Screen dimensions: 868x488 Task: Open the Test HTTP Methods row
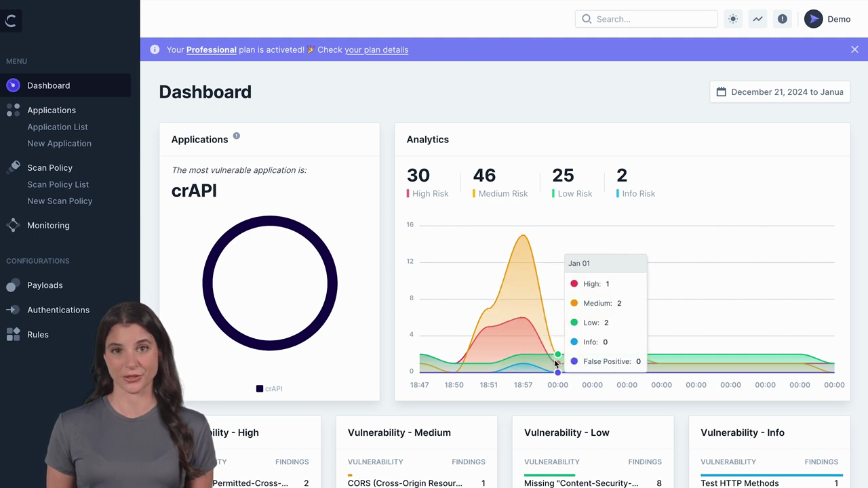pyautogui.click(x=772, y=483)
